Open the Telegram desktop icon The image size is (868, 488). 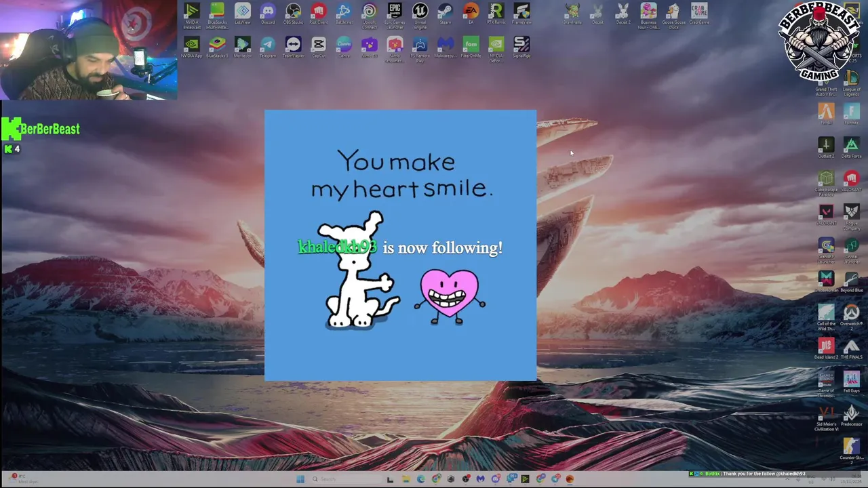(268, 47)
